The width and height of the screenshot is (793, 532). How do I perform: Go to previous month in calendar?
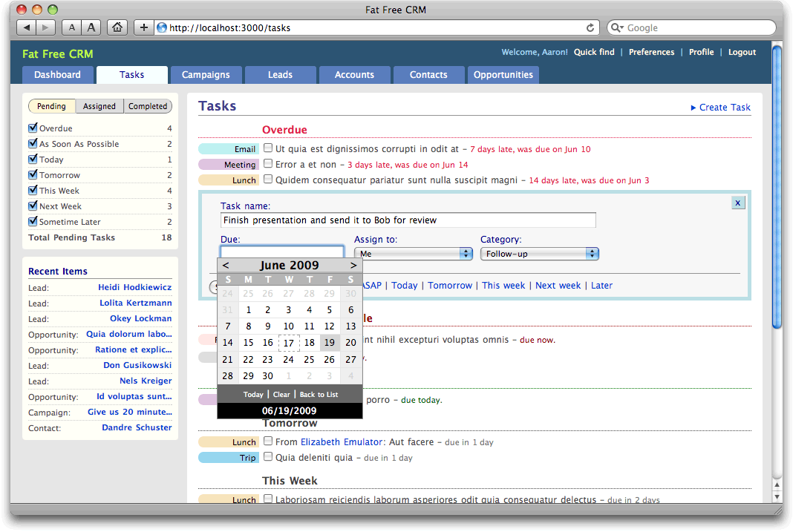point(226,265)
